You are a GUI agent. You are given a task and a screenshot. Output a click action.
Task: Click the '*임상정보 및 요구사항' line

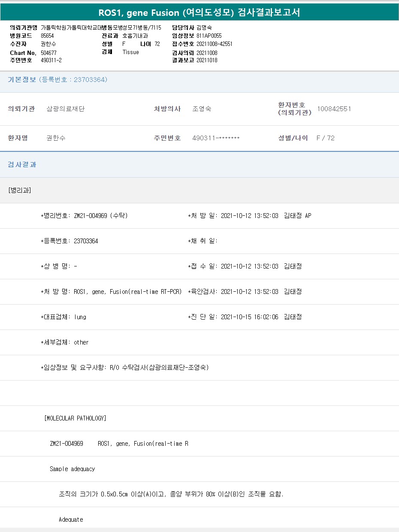click(x=124, y=368)
